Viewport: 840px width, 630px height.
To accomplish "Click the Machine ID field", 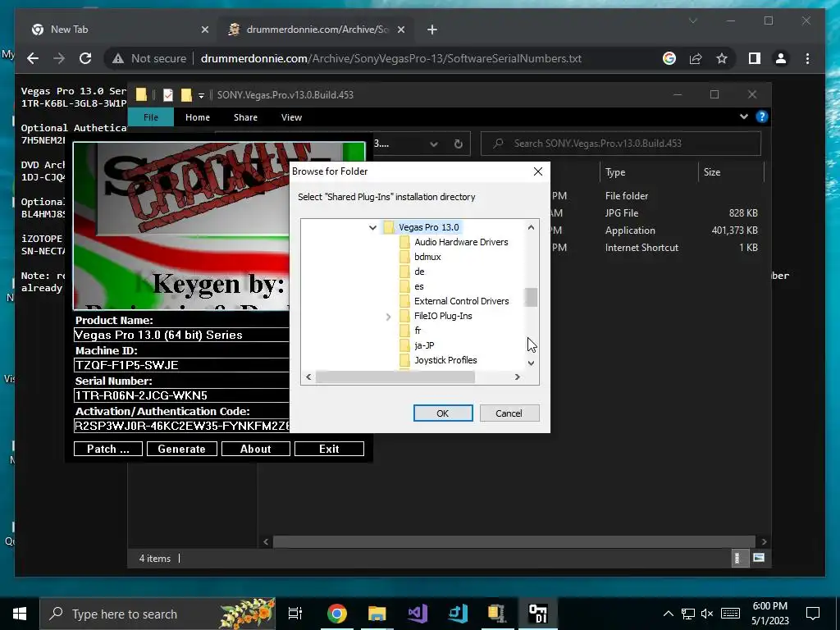I will (181, 365).
